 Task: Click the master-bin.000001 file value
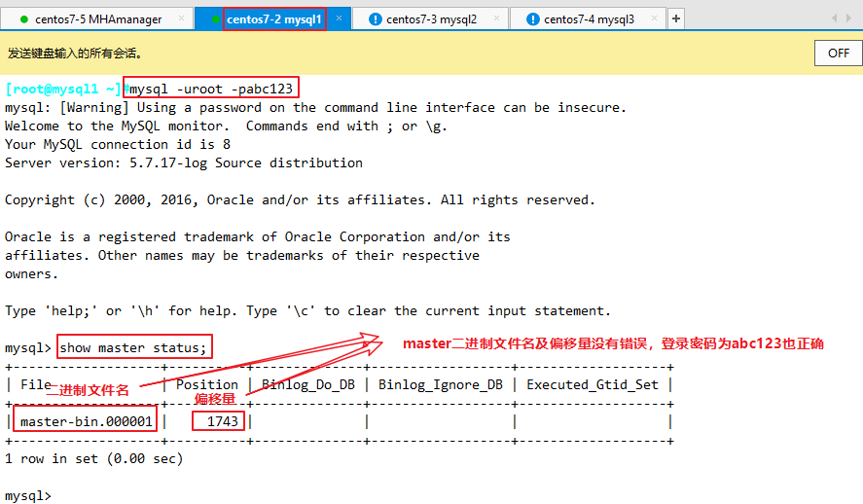[x=87, y=421]
